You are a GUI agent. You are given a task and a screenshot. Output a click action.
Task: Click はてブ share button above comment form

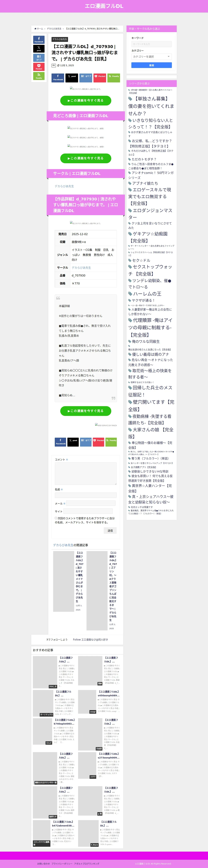pos(86,442)
